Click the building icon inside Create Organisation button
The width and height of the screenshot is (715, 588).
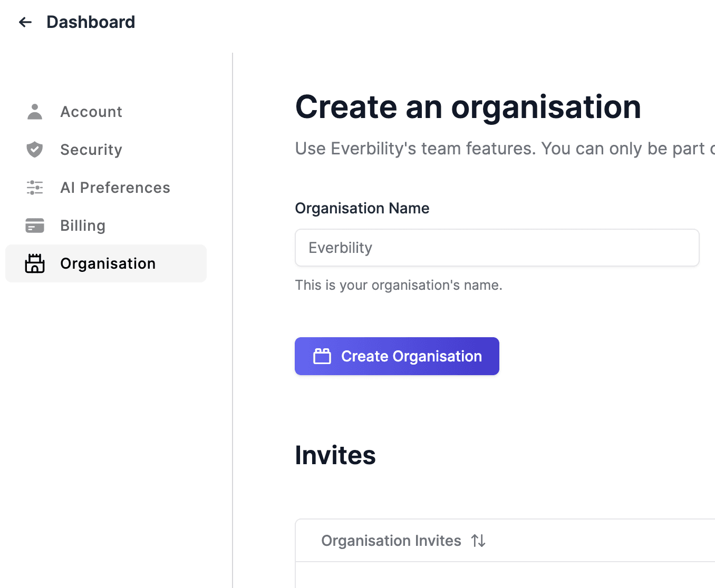click(x=322, y=356)
